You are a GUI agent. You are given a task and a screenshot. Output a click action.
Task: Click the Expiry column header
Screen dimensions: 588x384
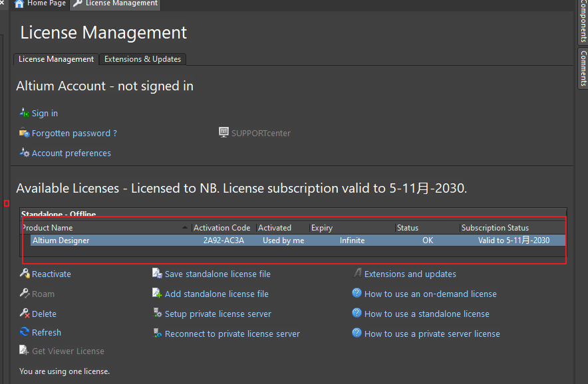pos(353,228)
